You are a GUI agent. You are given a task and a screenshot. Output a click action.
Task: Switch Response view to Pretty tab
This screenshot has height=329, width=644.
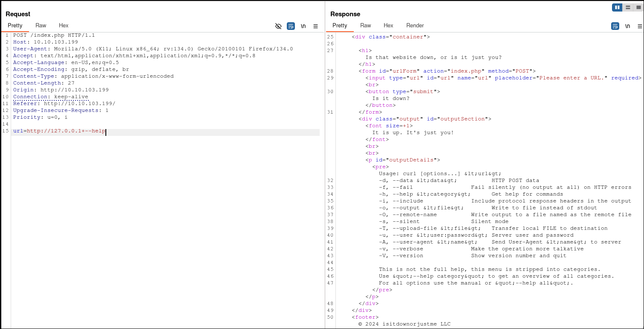tap(340, 26)
